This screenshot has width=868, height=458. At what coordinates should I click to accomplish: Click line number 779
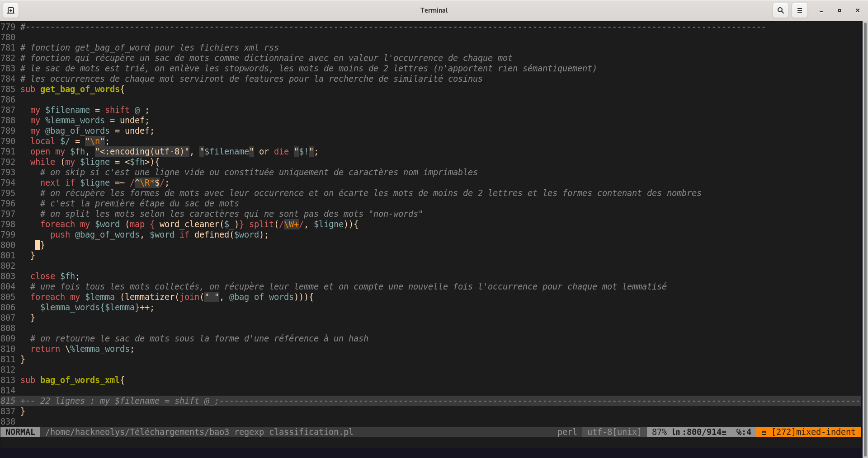coord(8,27)
